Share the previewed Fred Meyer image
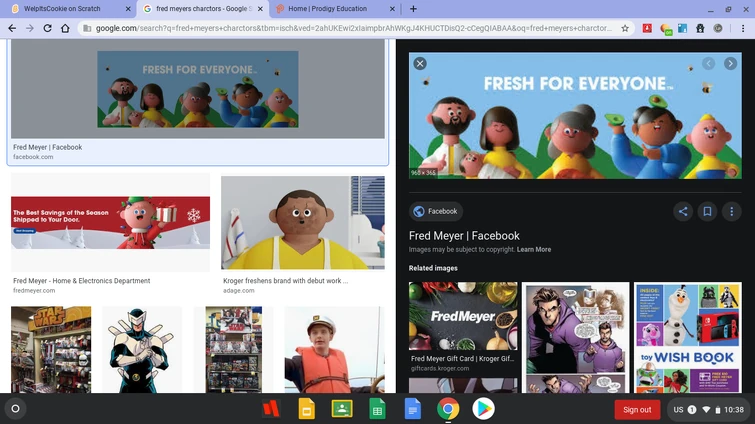The height and width of the screenshot is (424, 755). tap(683, 211)
